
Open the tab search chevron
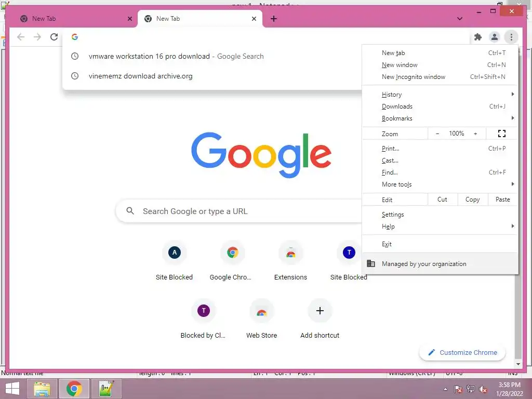(459, 19)
